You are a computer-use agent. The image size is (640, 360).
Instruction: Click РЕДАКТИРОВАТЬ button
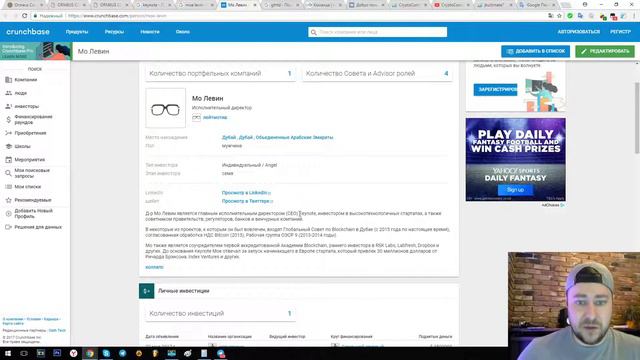point(605,51)
